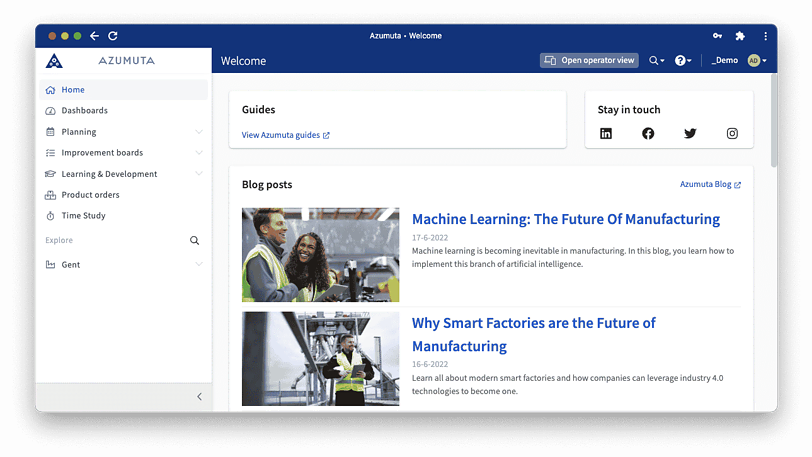Click the Blog posts heading
Screen dimensions: 812x457
tap(267, 184)
